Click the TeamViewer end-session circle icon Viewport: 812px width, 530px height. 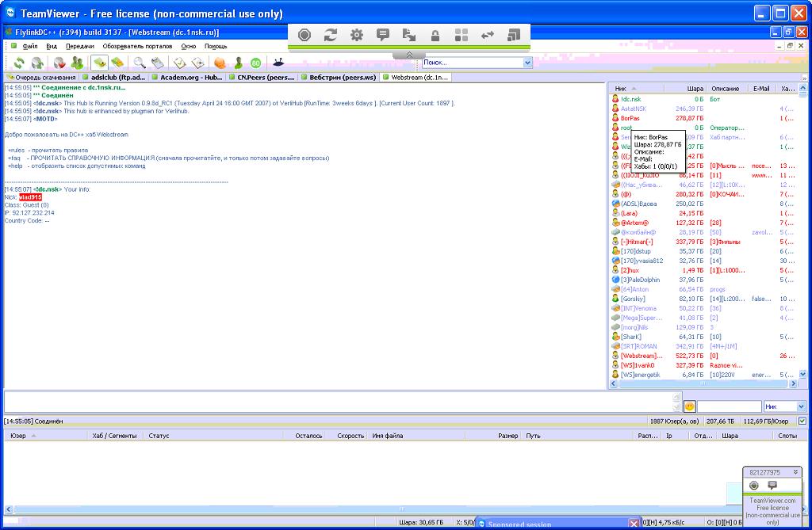pos(304,35)
